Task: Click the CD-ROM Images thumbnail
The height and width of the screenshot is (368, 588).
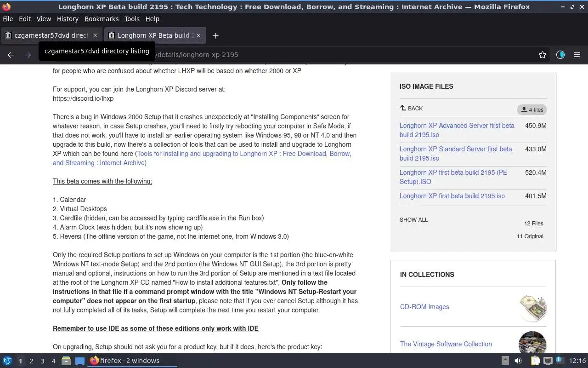Action: (532, 307)
